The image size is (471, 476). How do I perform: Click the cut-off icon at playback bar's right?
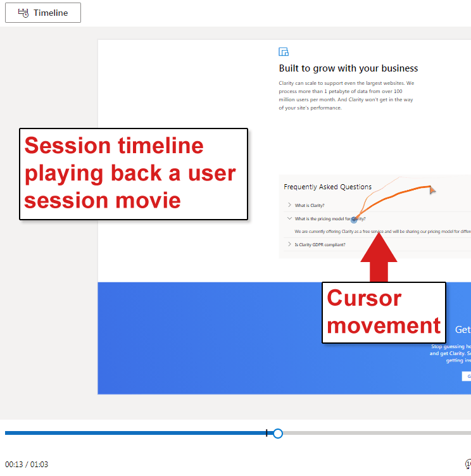coord(468,464)
